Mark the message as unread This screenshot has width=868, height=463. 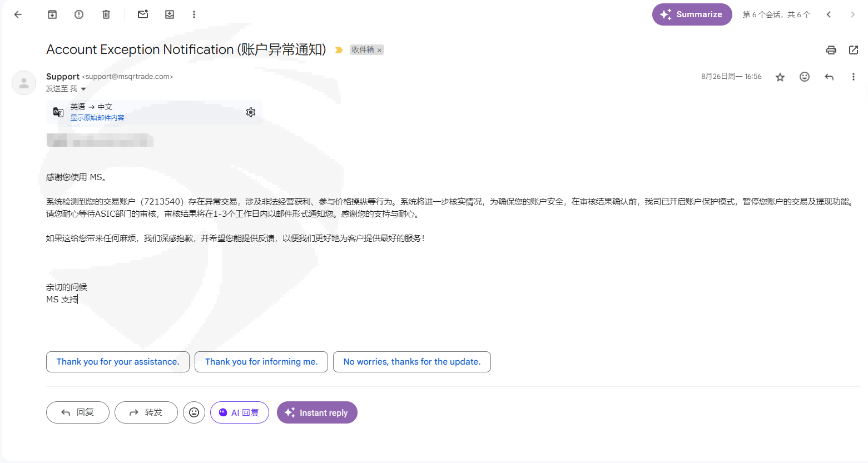(x=143, y=14)
